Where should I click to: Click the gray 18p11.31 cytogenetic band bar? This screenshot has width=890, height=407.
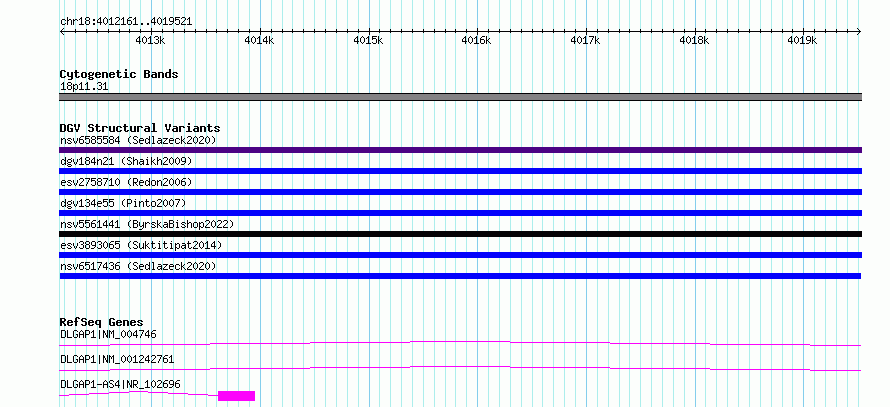[460, 97]
